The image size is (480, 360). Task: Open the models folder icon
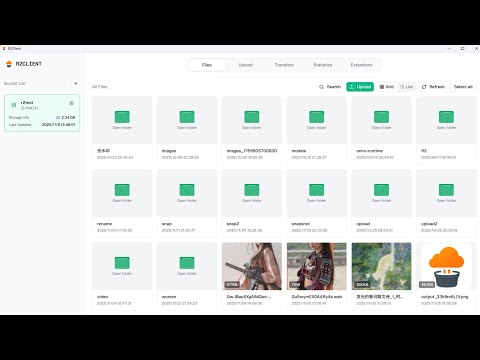click(316, 117)
